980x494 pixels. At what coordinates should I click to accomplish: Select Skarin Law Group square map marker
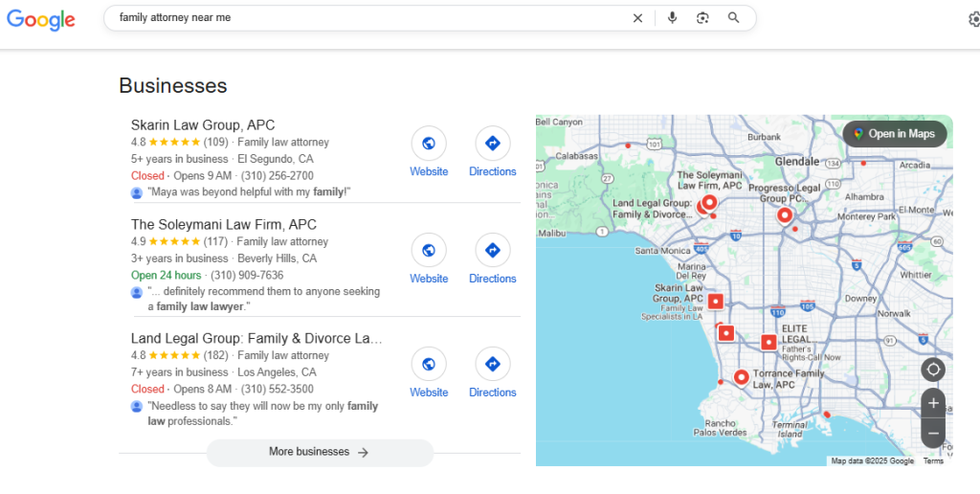pyautogui.click(x=715, y=302)
